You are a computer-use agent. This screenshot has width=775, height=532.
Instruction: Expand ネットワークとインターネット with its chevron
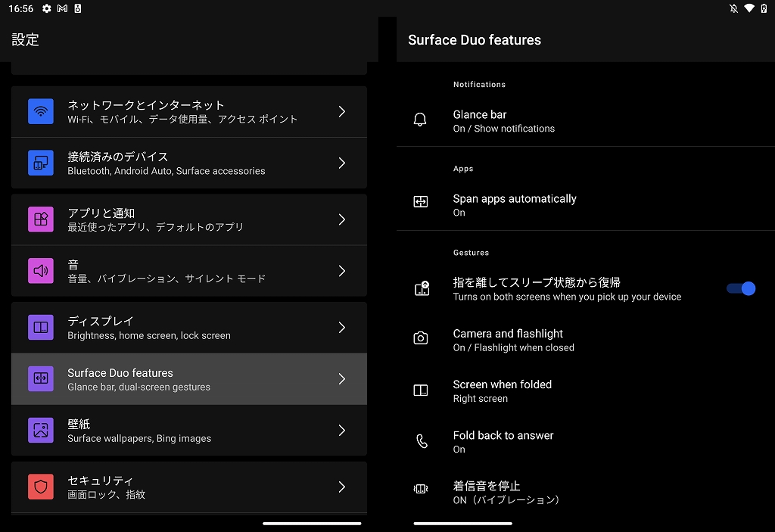point(342,112)
